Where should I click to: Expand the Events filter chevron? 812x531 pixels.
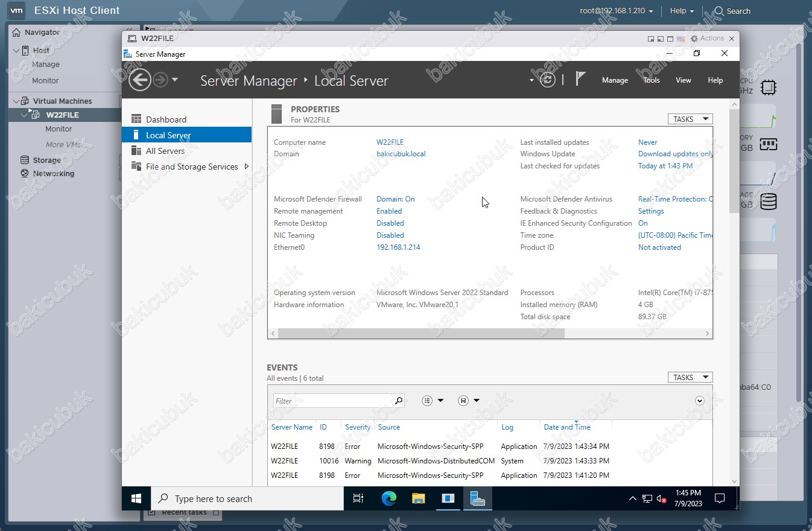click(x=700, y=401)
